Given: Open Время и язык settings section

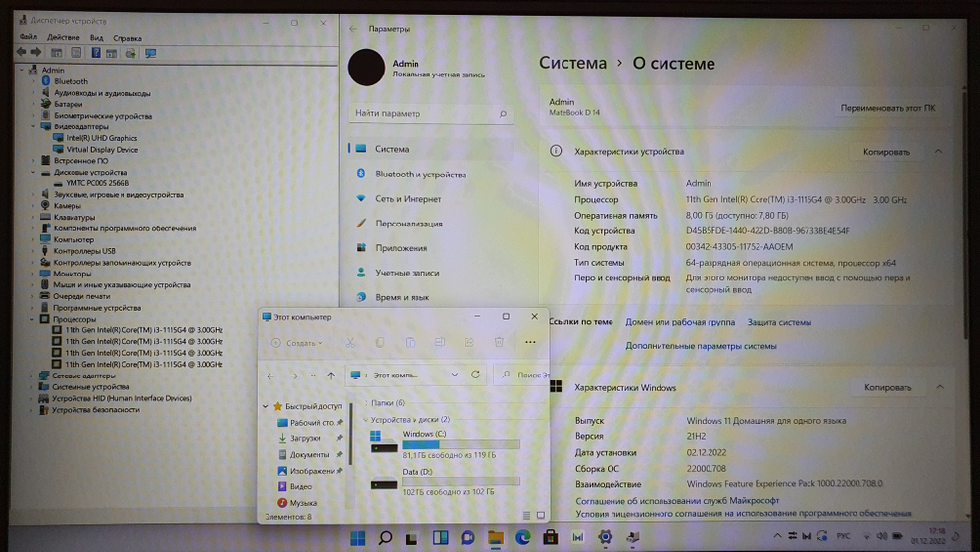Looking at the screenshot, I should coord(430,297).
